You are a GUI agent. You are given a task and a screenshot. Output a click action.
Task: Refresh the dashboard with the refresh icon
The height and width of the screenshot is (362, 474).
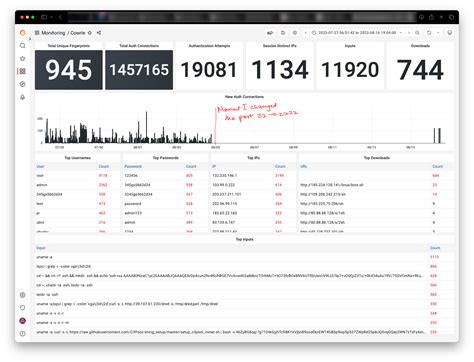429,33
